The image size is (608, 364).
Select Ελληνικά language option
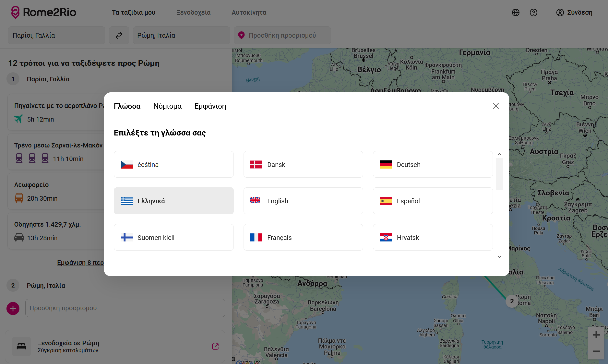pyautogui.click(x=173, y=201)
